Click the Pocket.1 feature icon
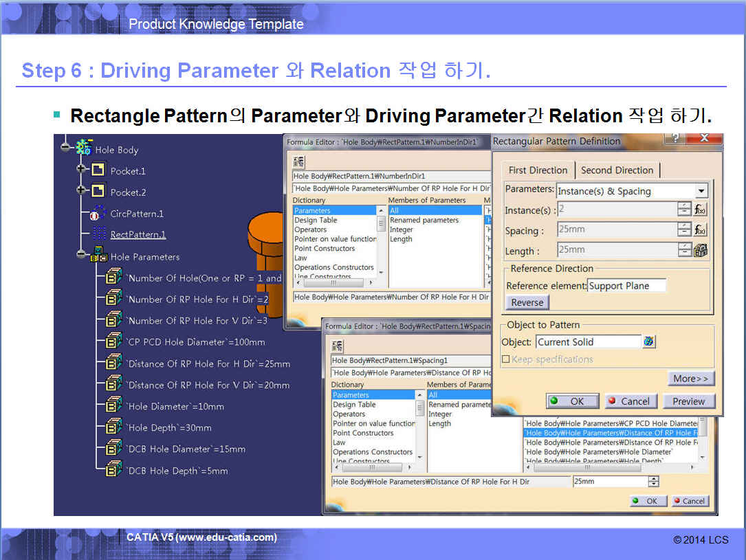The image size is (746, 560). [98, 170]
